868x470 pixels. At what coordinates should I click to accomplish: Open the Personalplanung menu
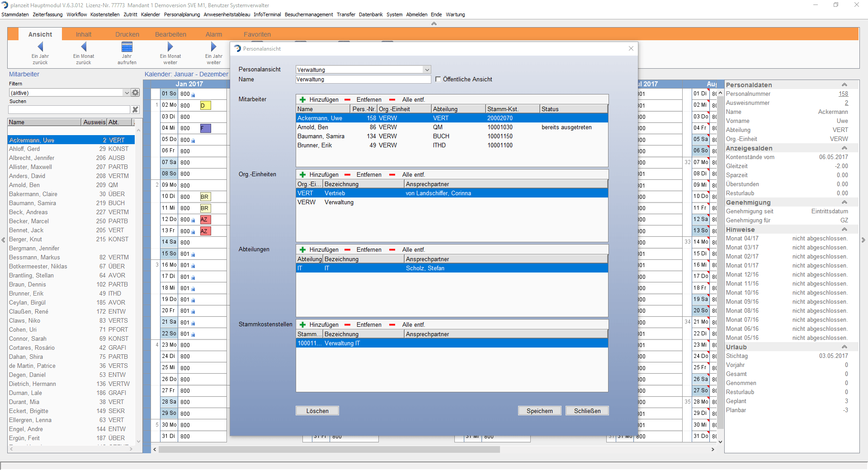coord(182,14)
